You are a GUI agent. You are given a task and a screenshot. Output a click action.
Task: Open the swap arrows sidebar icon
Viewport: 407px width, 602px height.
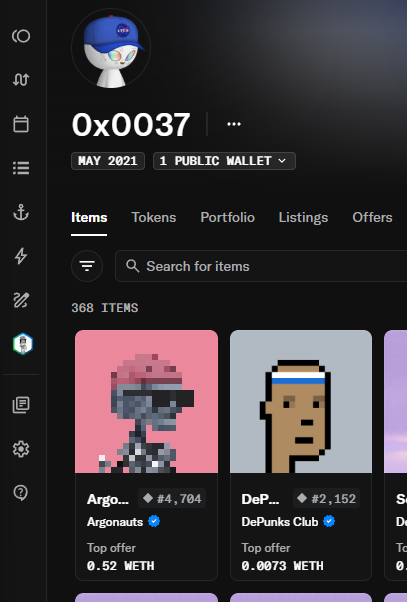(x=21, y=79)
